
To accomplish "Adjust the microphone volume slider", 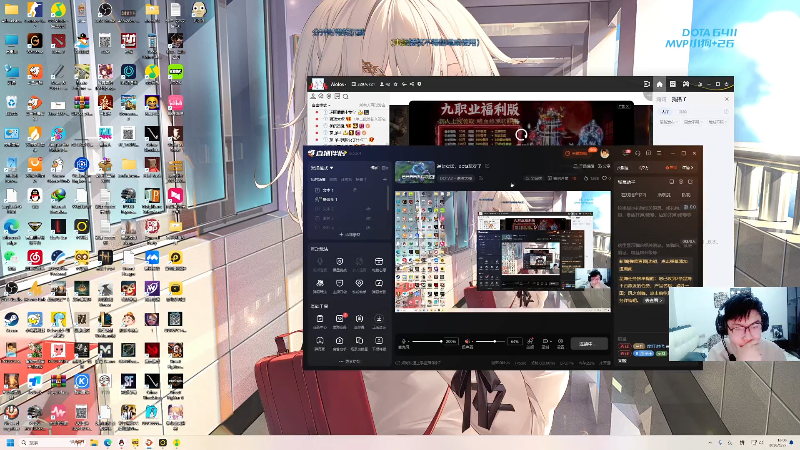I will [x=427, y=341].
